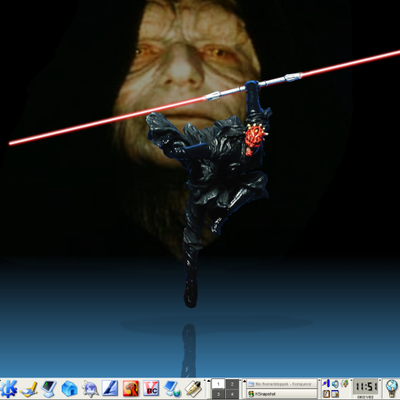Click the digital clock display
Image resolution: width=400 pixels, height=400 pixels.
click(366, 387)
